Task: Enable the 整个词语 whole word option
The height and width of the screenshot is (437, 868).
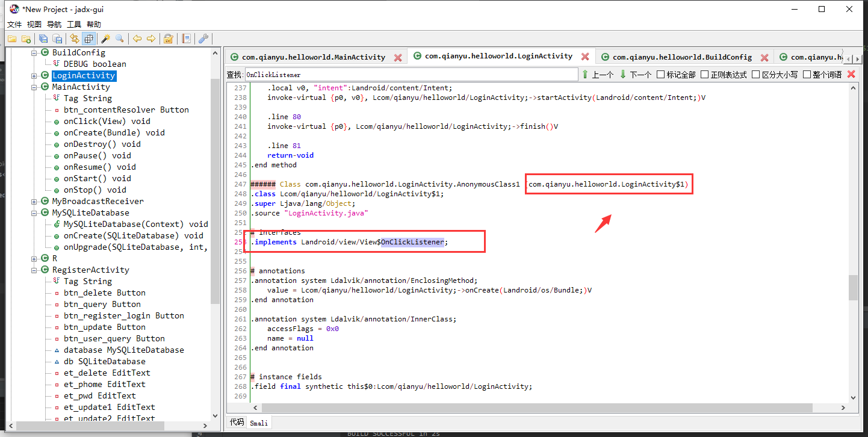Action: point(805,74)
